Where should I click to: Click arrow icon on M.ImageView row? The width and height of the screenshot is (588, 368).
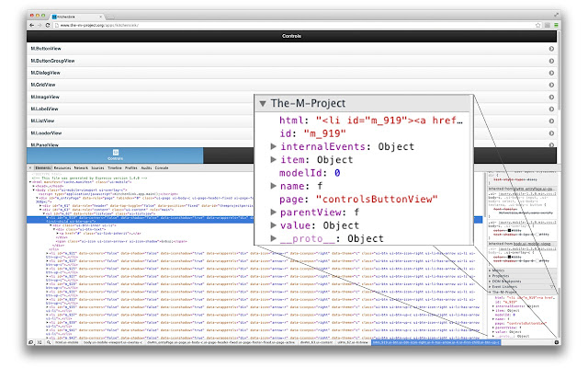pyautogui.click(x=551, y=97)
